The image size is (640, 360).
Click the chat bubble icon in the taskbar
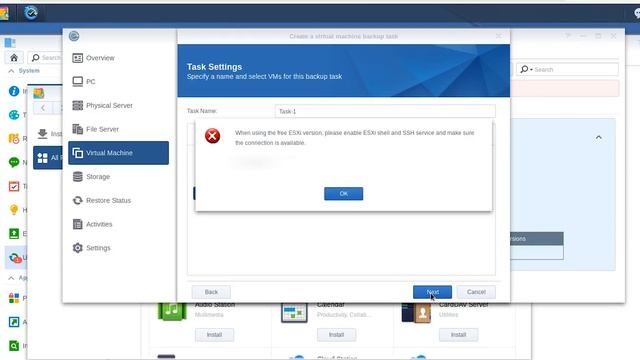pos(636,13)
